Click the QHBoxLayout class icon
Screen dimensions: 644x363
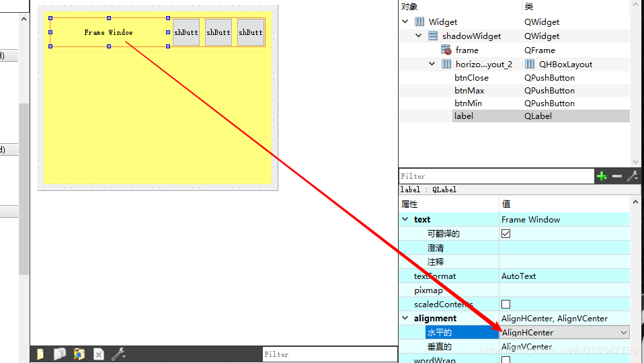530,64
